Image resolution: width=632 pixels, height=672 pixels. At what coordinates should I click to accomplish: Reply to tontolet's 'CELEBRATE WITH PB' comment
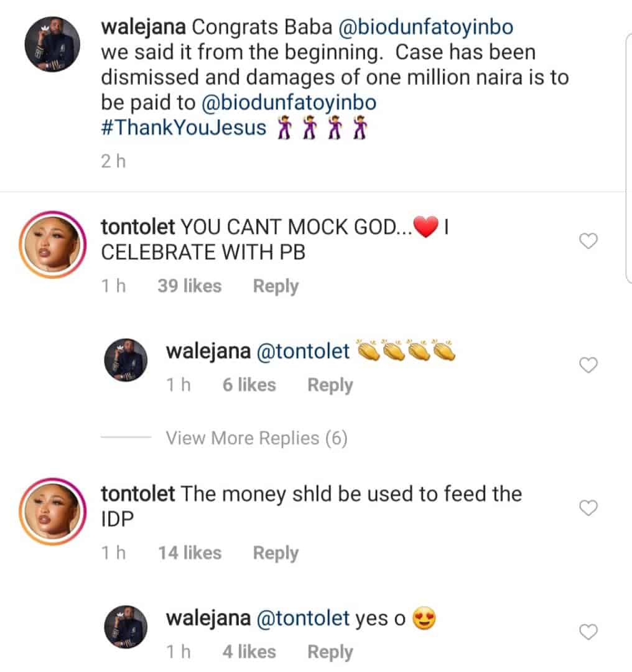(x=276, y=286)
